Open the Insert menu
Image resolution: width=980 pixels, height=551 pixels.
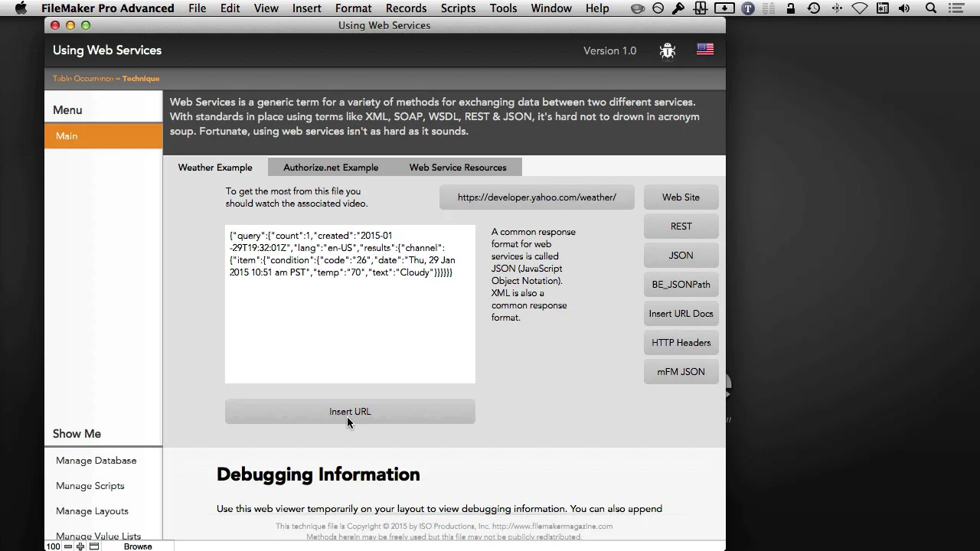pyautogui.click(x=306, y=8)
